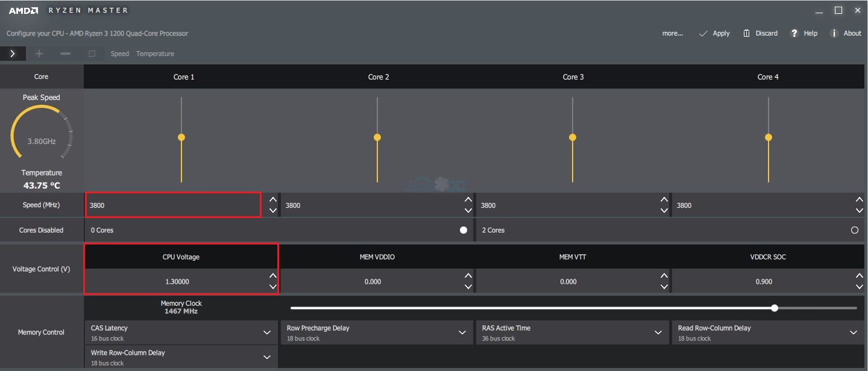Open the RAS Active Time dropdown
The width and height of the screenshot is (868, 371).
(x=572, y=332)
